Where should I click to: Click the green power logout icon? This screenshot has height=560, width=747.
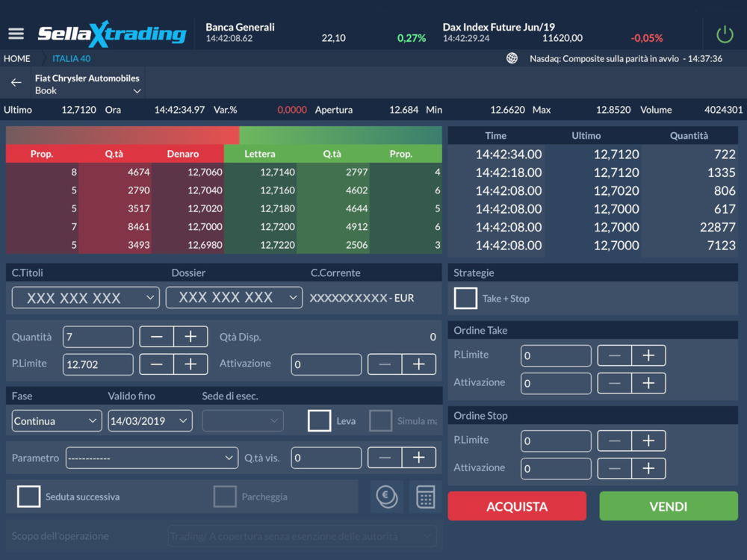725,34
